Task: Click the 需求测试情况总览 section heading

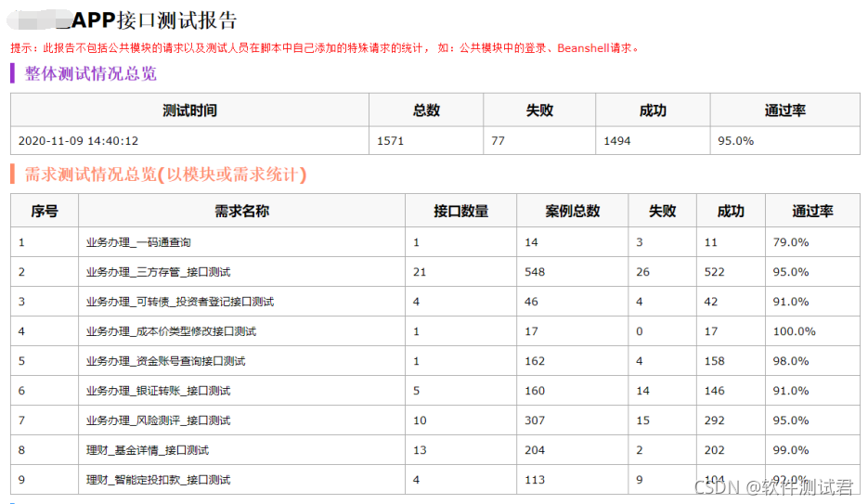Action: coord(165,174)
